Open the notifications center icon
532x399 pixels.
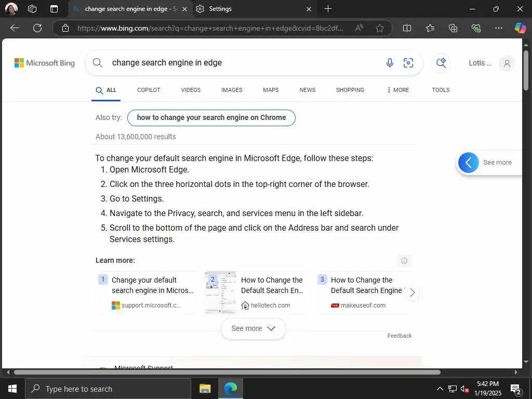515,389
